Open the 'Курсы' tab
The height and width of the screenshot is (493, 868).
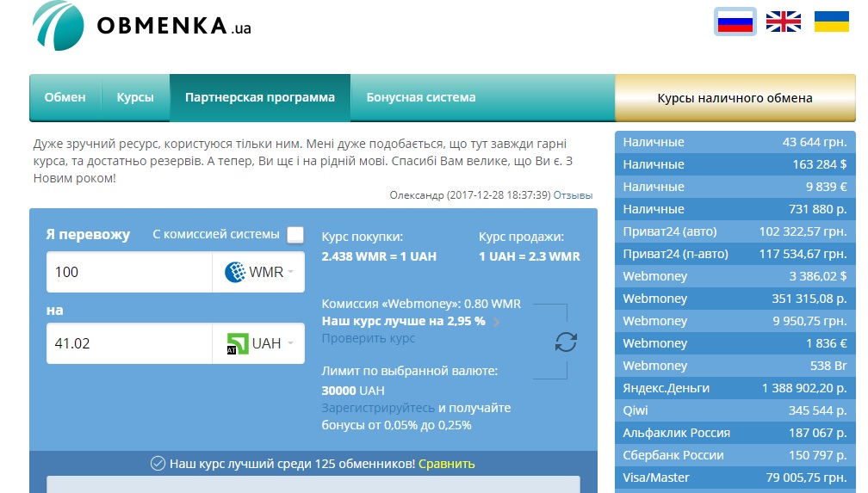click(135, 97)
